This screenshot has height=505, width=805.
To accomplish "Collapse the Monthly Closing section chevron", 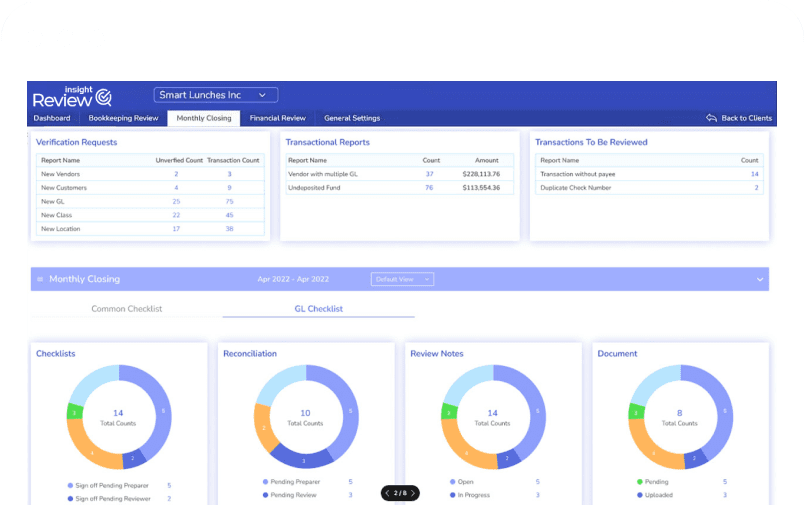I will click(759, 280).
